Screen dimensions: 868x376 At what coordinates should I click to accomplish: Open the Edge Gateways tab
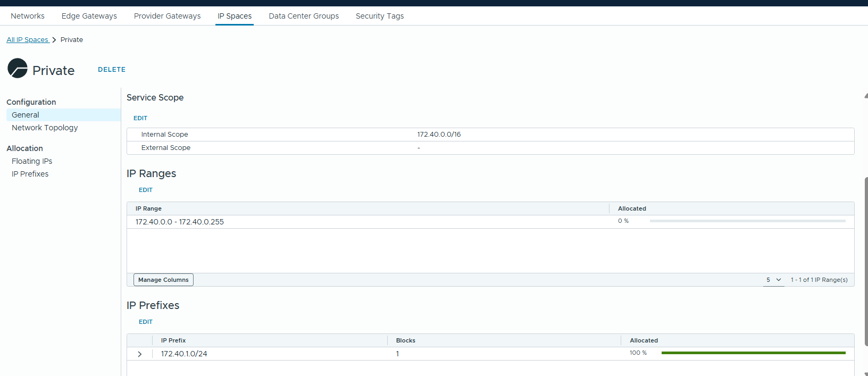89,16
